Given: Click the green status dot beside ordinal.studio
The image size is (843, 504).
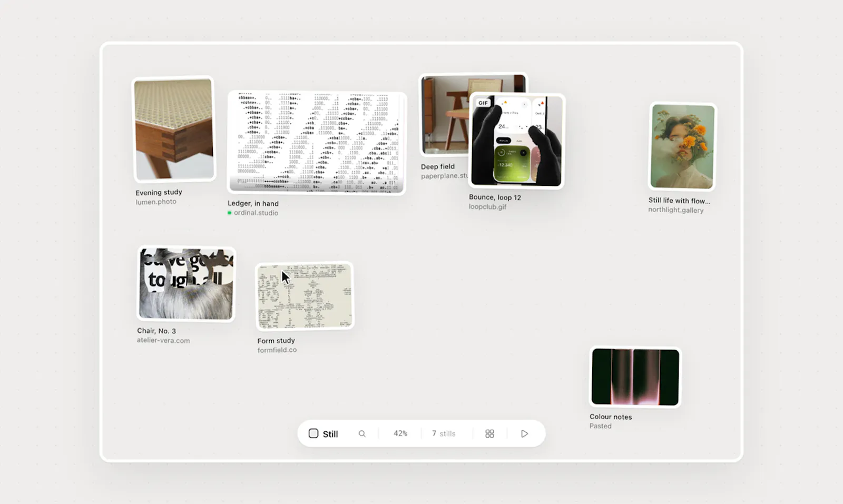Looking at the screenshot, I should (x=229, y=213).
